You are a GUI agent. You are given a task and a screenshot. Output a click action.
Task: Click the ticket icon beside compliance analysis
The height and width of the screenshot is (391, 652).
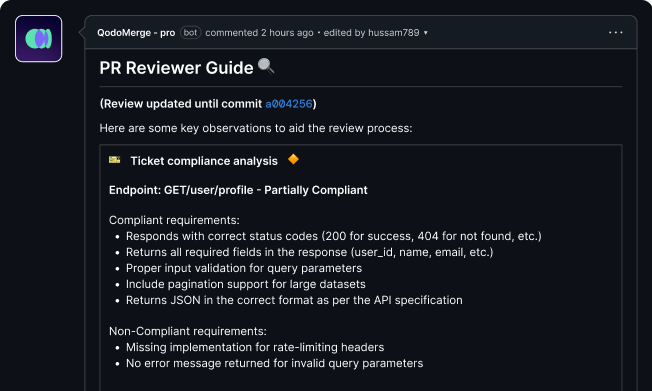point(115,160)
